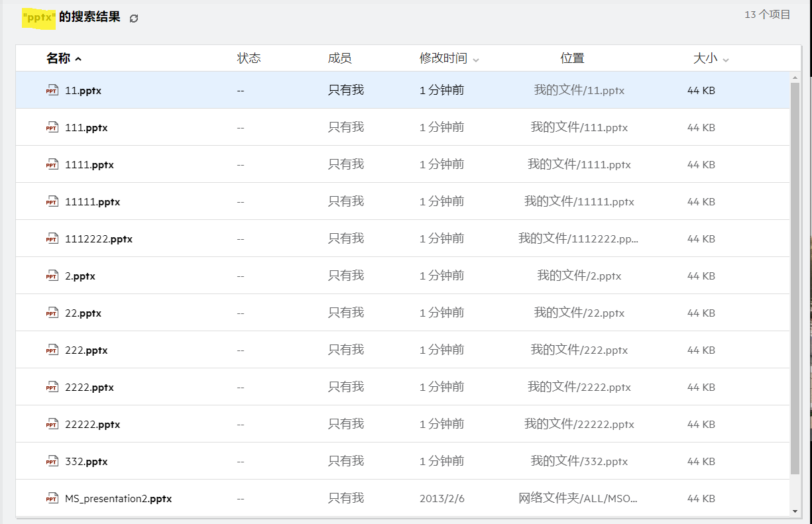Click the PPT icon beside MS_presentation2.pptx

(x=52, y=499)
